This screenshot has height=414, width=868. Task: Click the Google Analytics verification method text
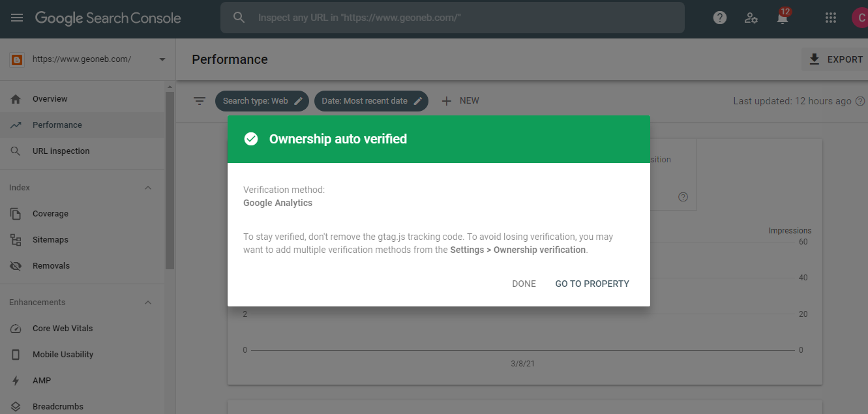pyautogui.click(x=278, y=203)
